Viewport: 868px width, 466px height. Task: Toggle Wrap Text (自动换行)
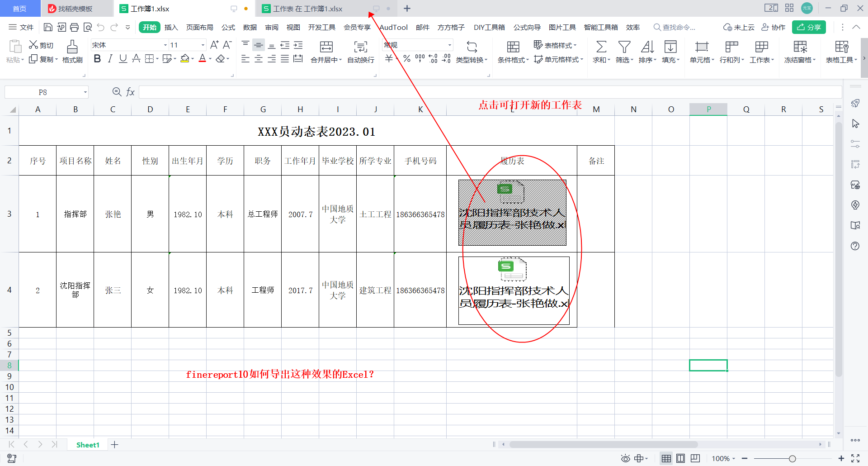click(361, 52)
